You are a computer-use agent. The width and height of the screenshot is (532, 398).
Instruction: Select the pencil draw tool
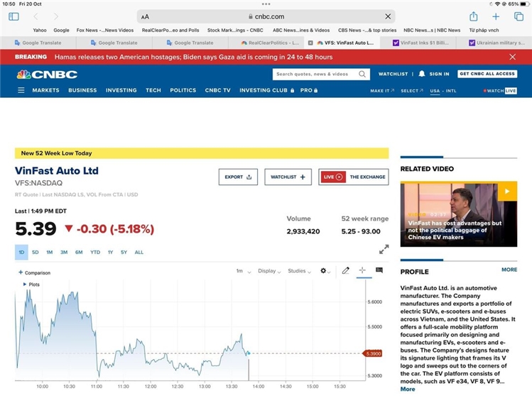coord(345,270)
